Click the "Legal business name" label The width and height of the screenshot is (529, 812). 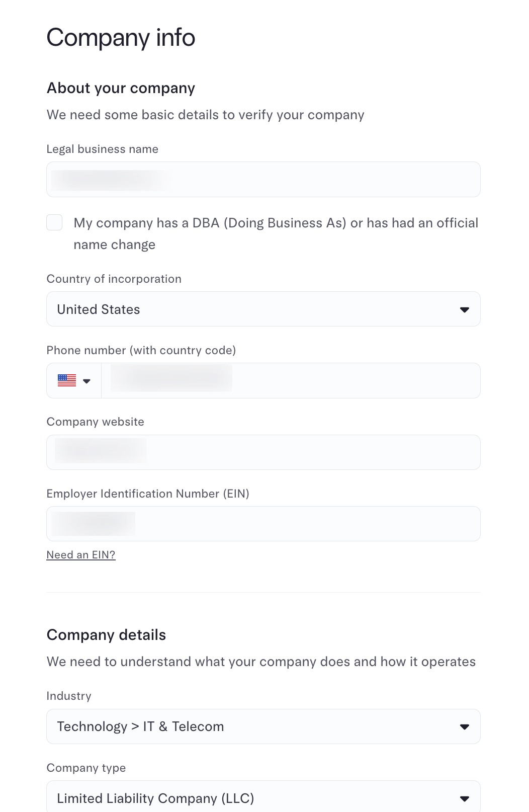[x=103, y=149]
